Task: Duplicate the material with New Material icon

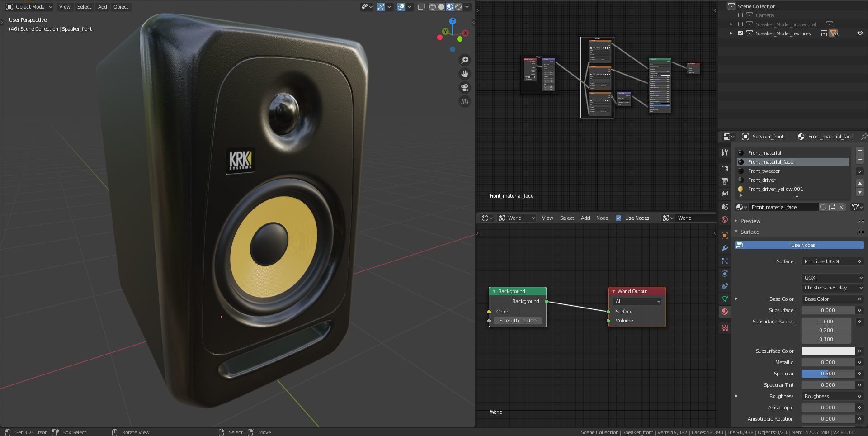Action: (832, 207)
